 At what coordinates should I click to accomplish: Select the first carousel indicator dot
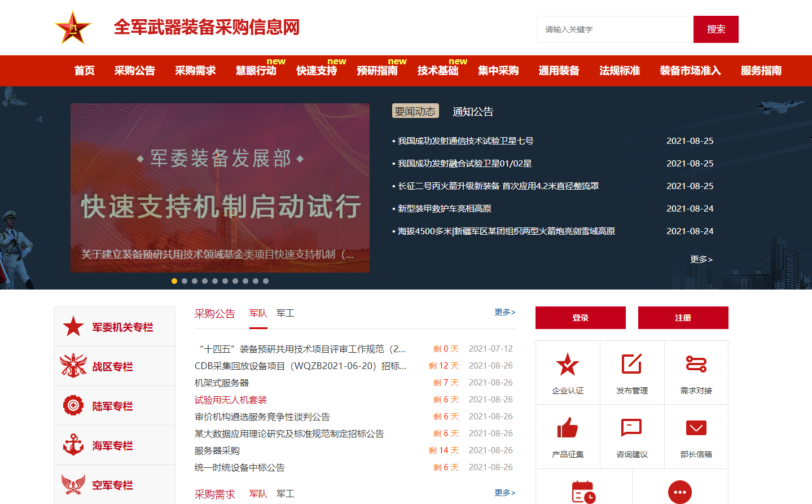[x=174, y=281]
